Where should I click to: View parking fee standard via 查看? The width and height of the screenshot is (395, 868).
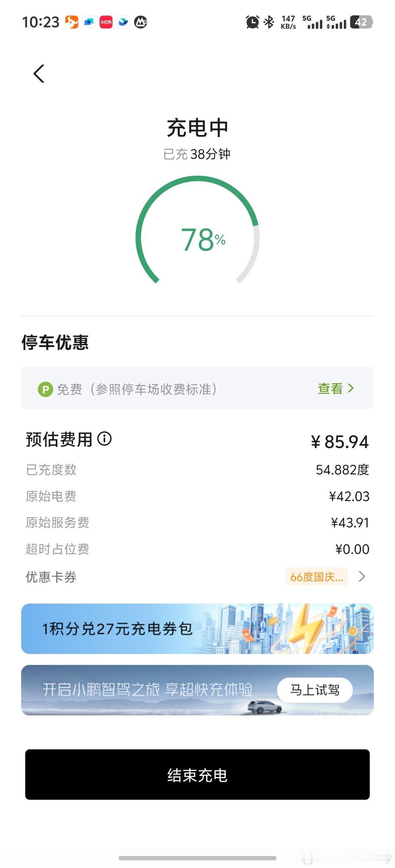click(x=331, y=388)
